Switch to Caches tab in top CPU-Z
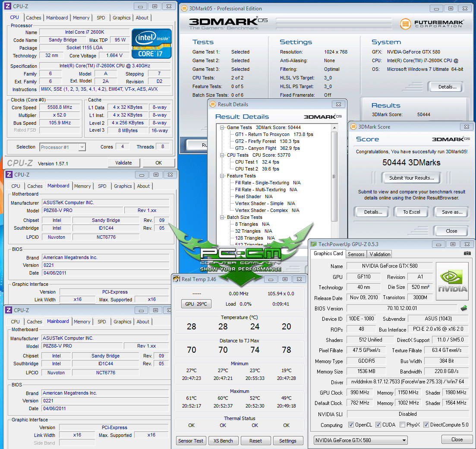Viewport: 476px width, 449px height. coord(33,18)
